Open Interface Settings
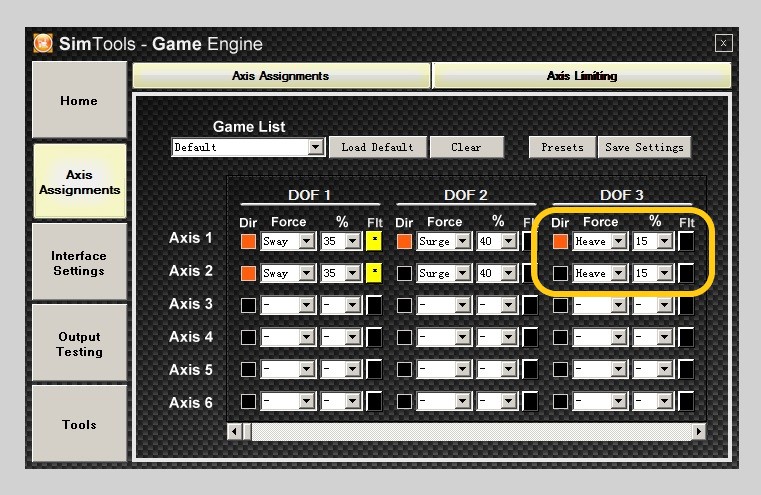761x495 pixels. click(79, 263)
